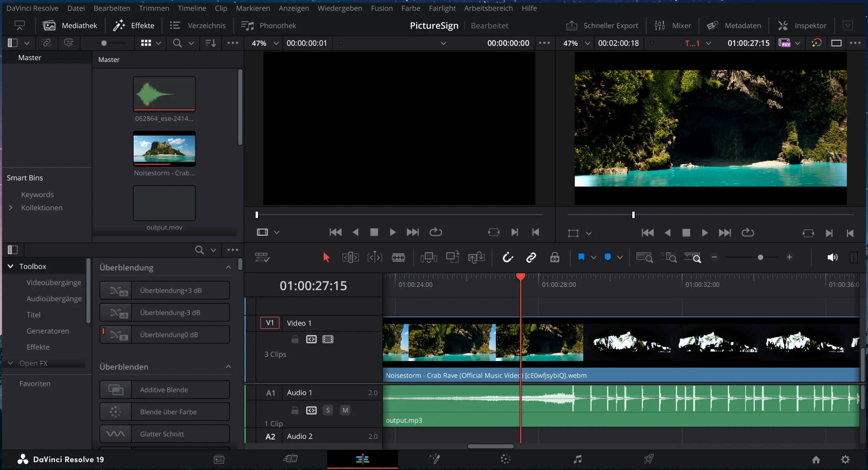Activate the Blade edit tool
This screenshot has height=470, width=868.
(398, 257)
